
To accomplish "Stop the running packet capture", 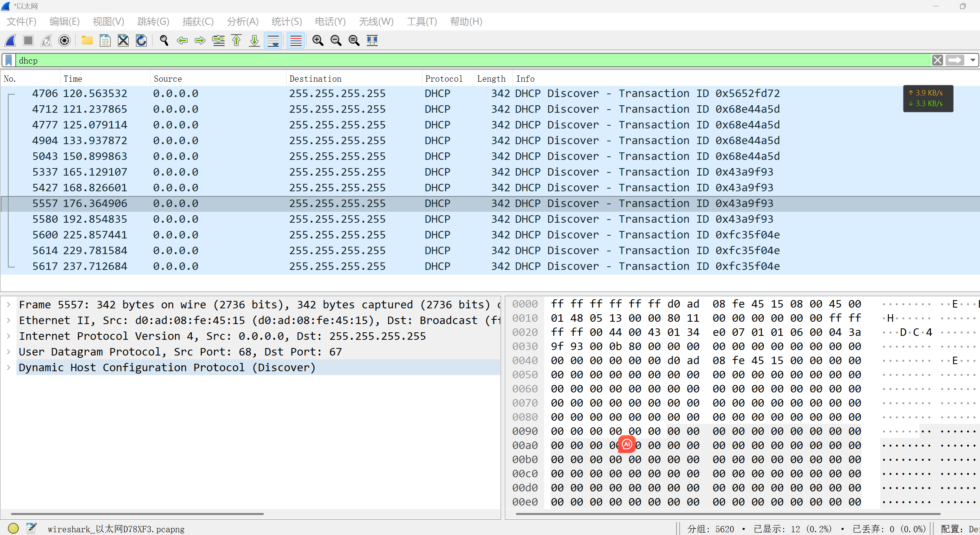I will [28, 40].
